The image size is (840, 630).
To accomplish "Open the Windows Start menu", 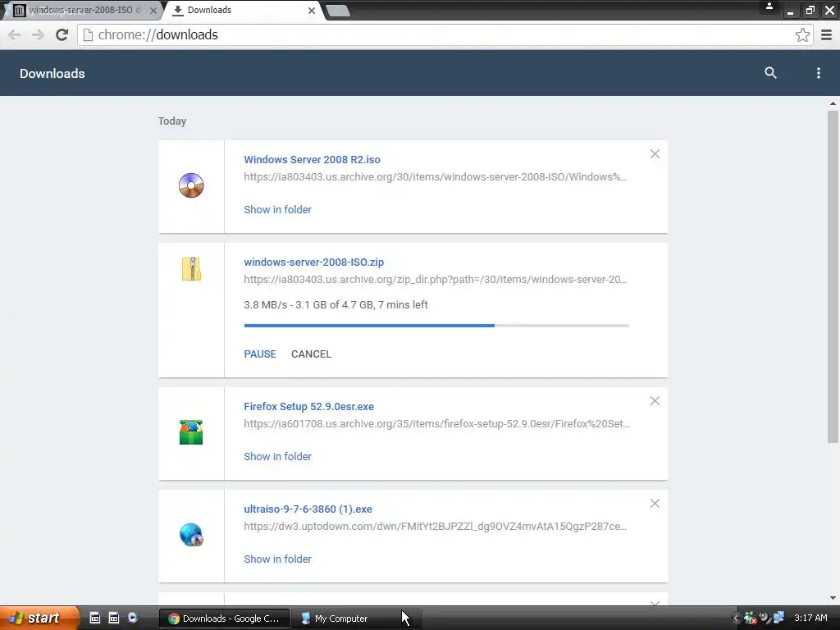I will 39,619.
